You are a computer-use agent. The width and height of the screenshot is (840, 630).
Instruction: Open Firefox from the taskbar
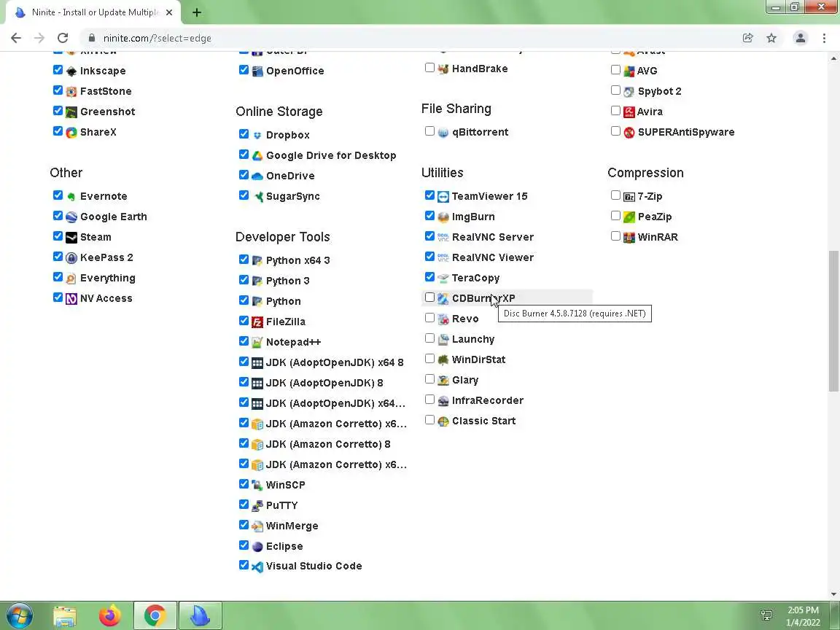pyautogui.click(x=110, y=615)
